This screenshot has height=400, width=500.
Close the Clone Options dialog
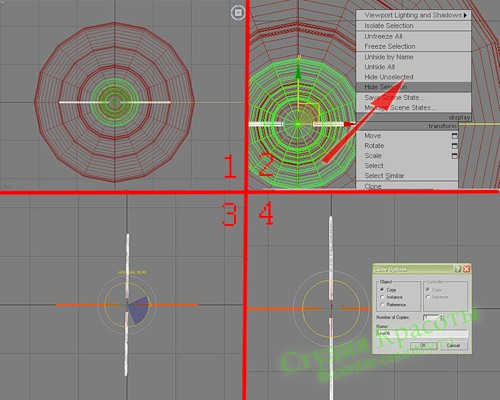point(466,269)
